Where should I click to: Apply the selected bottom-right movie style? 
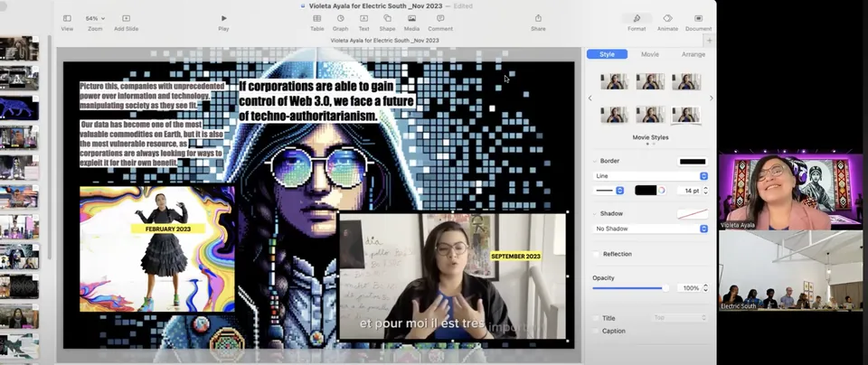click(686, 115)
